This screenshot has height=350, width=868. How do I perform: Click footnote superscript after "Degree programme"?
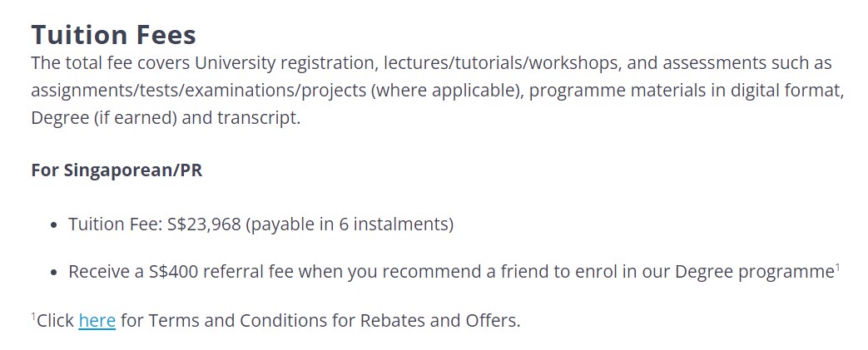[x=837, y=268]
